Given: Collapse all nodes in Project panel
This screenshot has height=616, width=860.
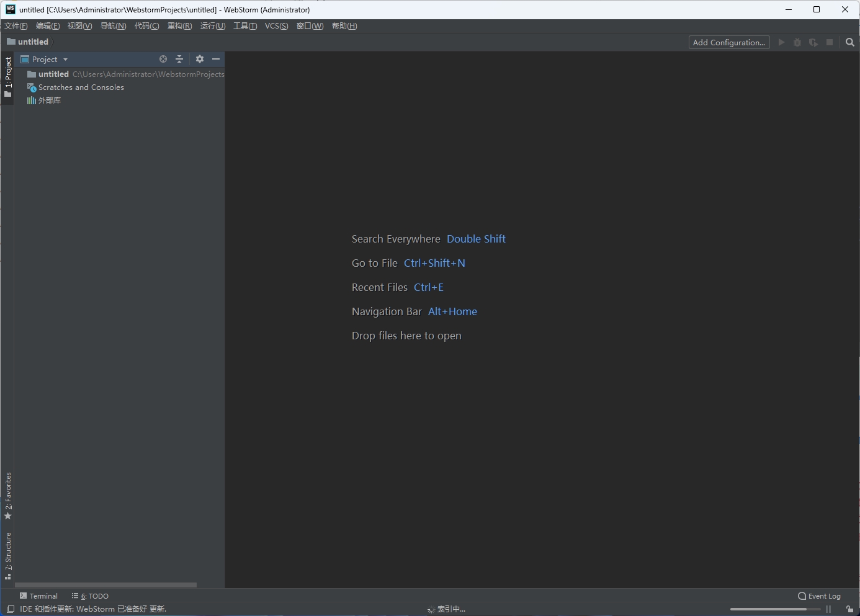Looking at the screenshot, I should pyautogui.click(x=179, y=59).
